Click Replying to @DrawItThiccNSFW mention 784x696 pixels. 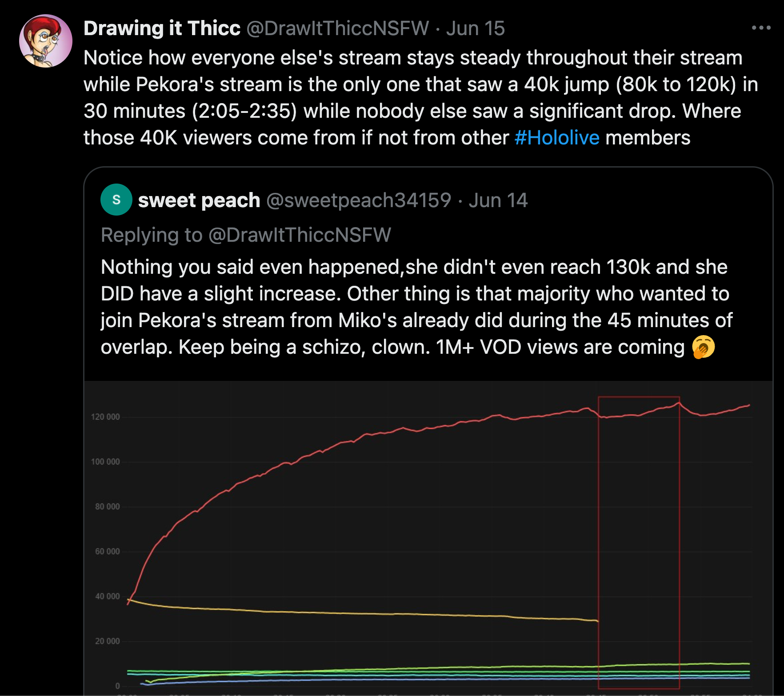300,235
